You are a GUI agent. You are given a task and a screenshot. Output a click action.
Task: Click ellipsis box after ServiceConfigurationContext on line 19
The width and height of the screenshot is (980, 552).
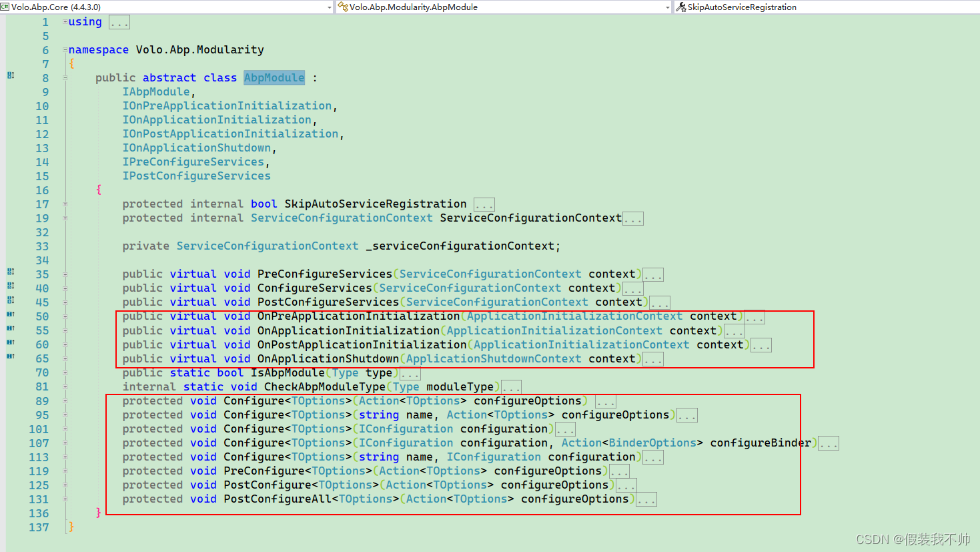coord(633,219)
